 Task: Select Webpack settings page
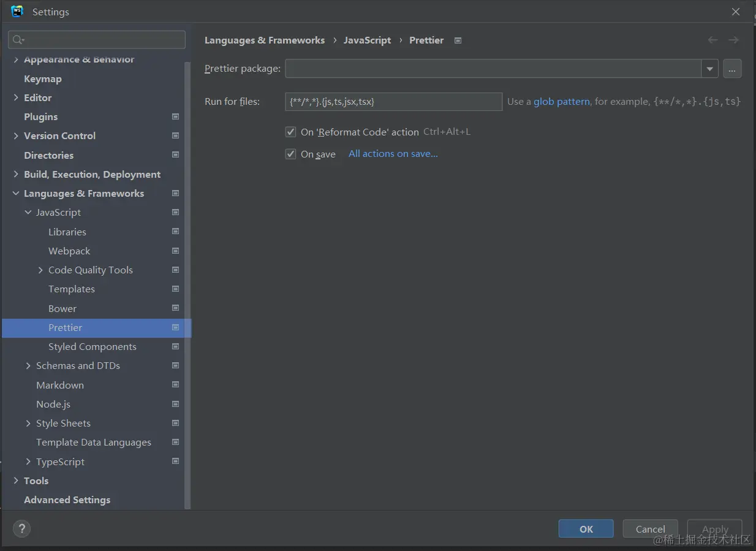(69, 251)
